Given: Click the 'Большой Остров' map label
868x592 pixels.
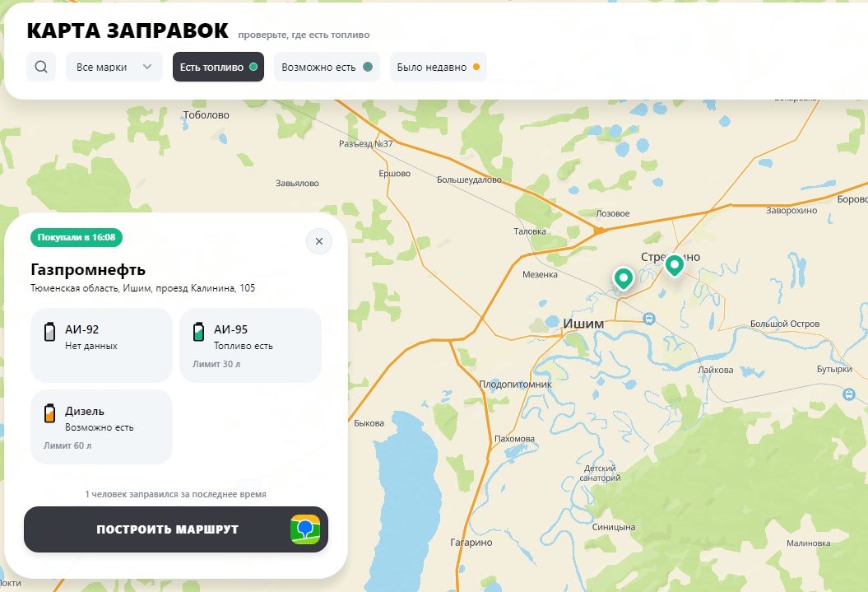Looking at the screenshot, I should 785,324.
